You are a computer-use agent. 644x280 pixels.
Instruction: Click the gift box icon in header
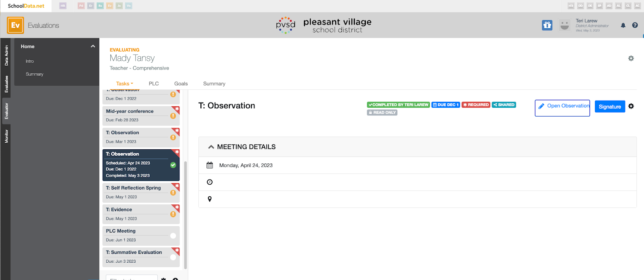point(547,25)
